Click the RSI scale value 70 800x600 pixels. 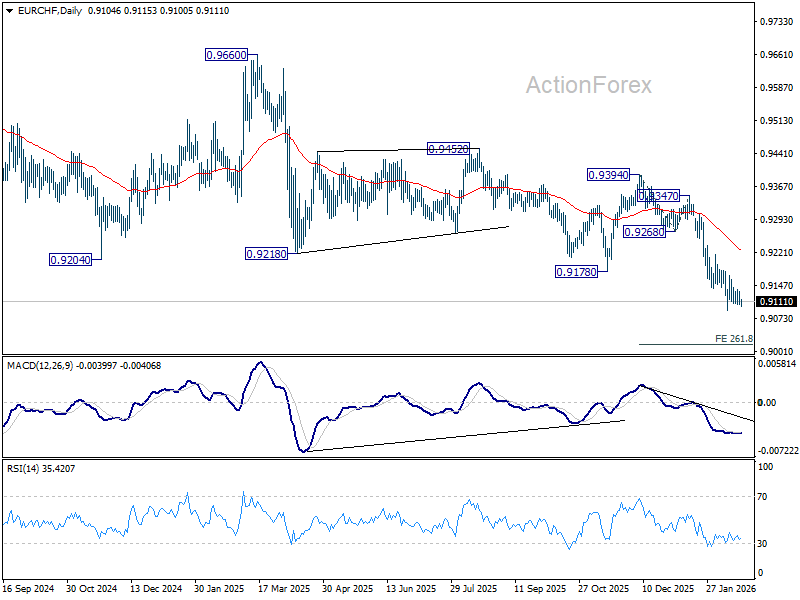(x=762, y=496)
